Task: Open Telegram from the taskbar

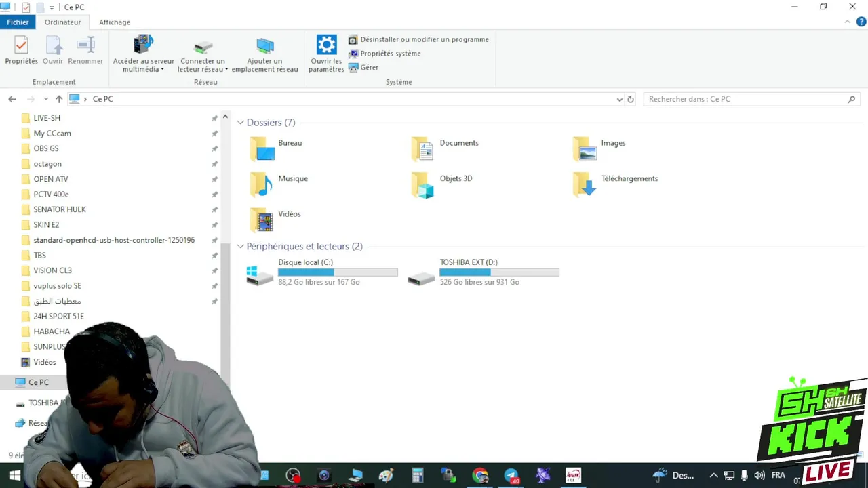Action: click(x=511, y=475)
